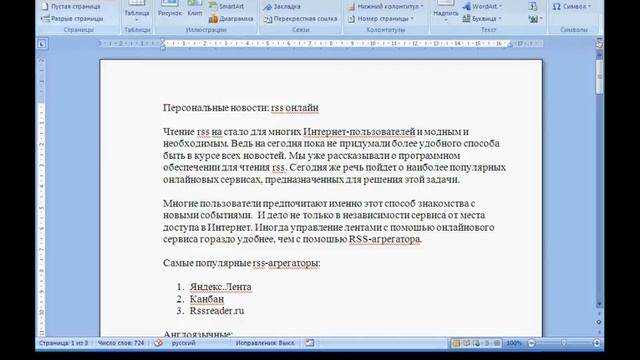Click the scroll down arrow of the vertical scrollbar
640x360 pixels.
[599, 304]
